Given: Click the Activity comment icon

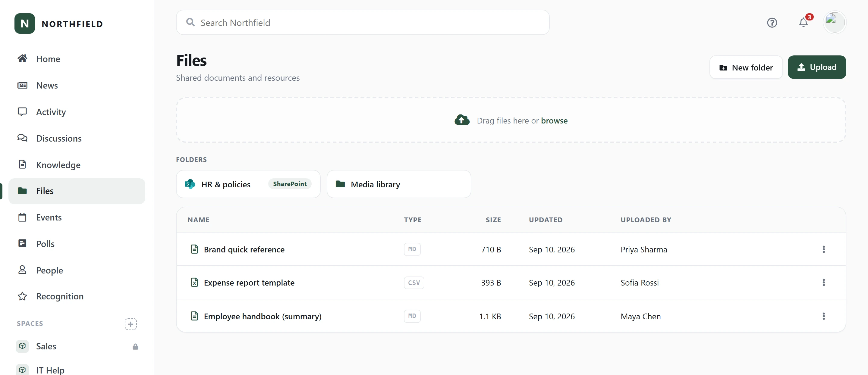Looking at the screenshot, I should [x=22, y=111].
